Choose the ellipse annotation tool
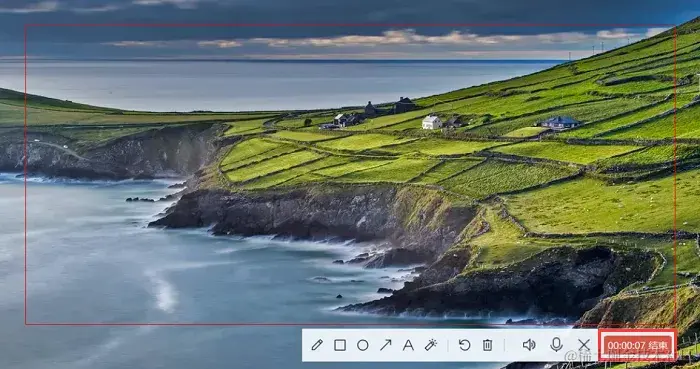Image resolution: width=700 pixels, height=369 pixels. [x=363, y=345]
